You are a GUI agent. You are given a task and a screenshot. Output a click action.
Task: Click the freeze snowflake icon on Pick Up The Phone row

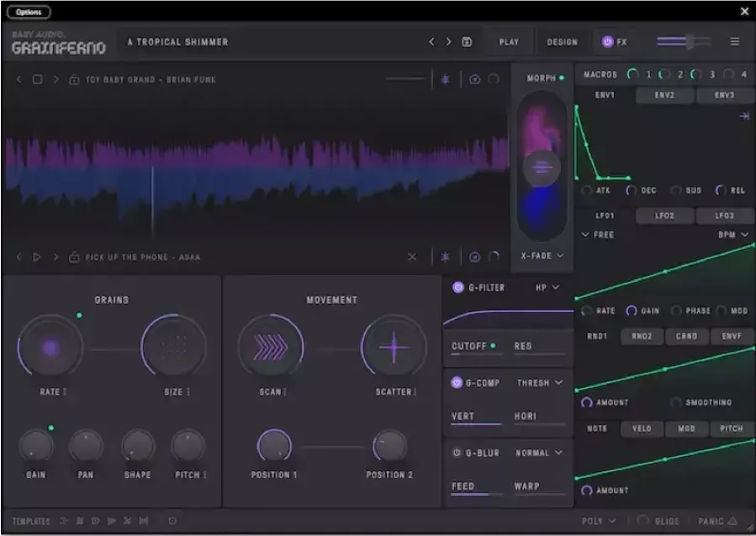point(445,257)
